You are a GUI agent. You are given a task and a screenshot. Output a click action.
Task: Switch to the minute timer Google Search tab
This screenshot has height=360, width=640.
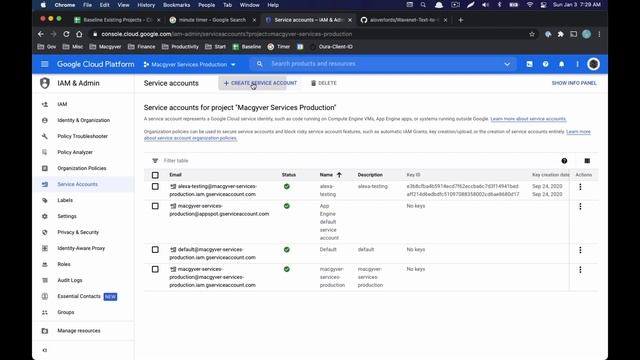click(212, 20)
